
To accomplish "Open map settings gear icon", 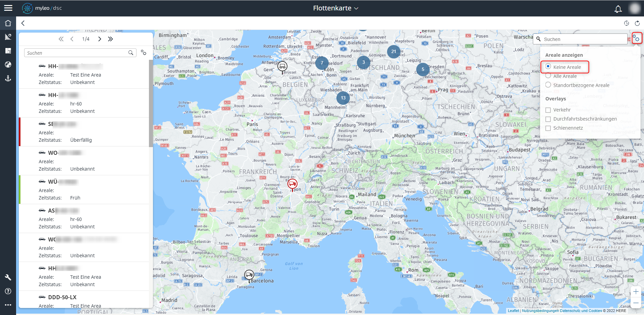I will pos(636,39).
